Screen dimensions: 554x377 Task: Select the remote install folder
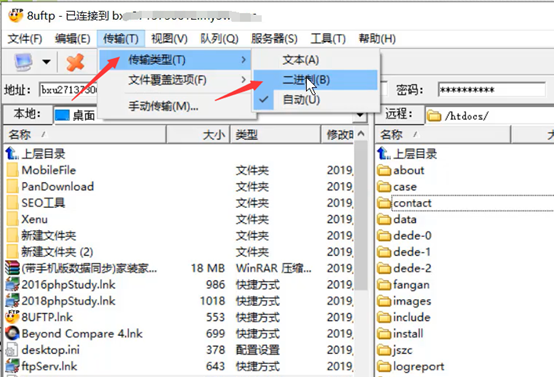pyautogui.click(x=400, y=334)
